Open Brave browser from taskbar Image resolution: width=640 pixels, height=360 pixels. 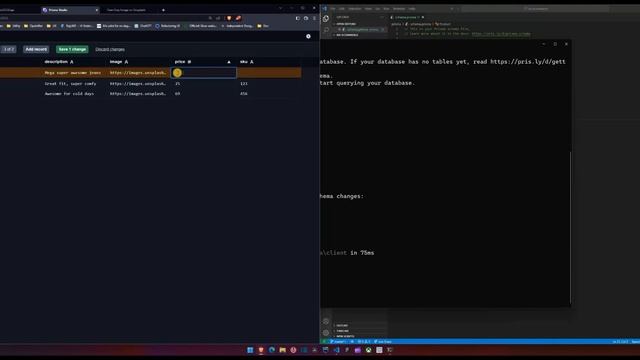coord(261,350)
